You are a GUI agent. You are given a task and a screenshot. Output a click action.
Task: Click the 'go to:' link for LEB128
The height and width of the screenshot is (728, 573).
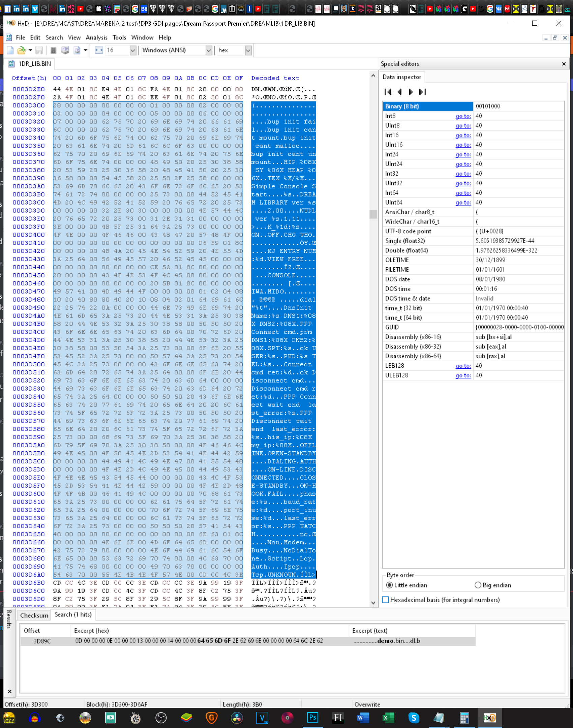click(463, 366)
